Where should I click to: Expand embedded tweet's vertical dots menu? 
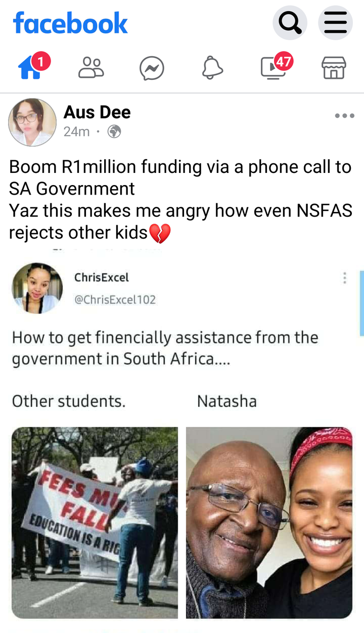345,278
